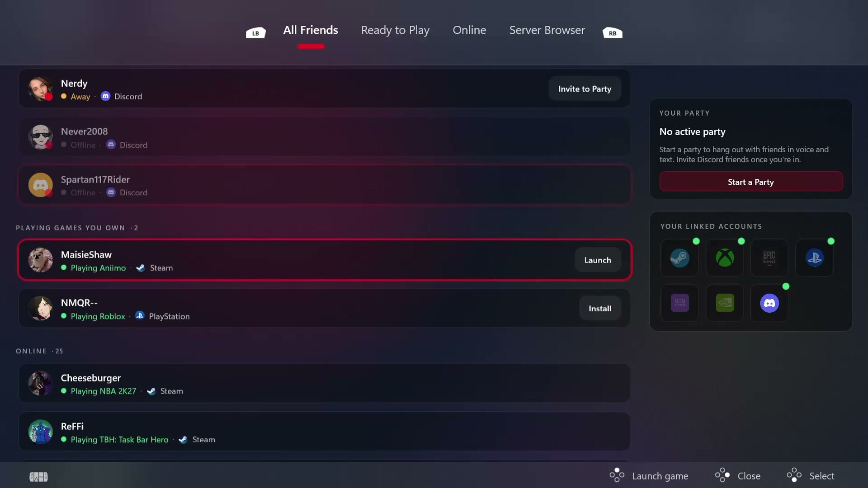
Task: Open the Xbox linked account icon
Action: 725,258
